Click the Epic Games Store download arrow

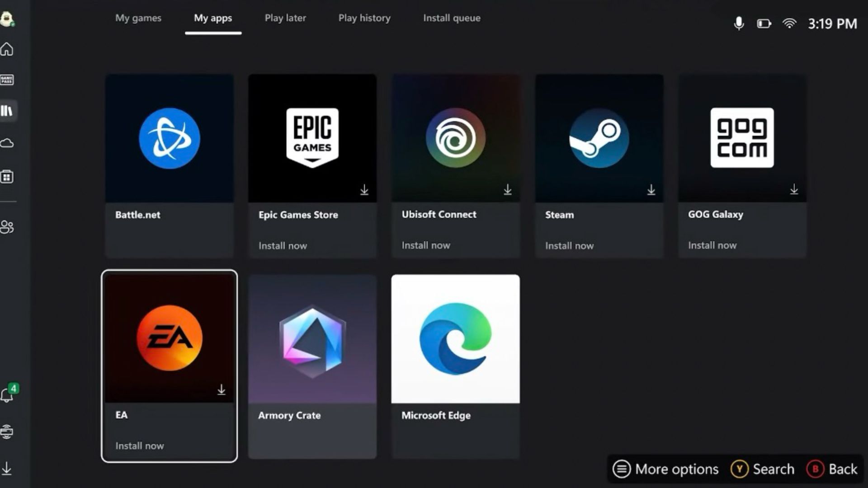(364, 190)
